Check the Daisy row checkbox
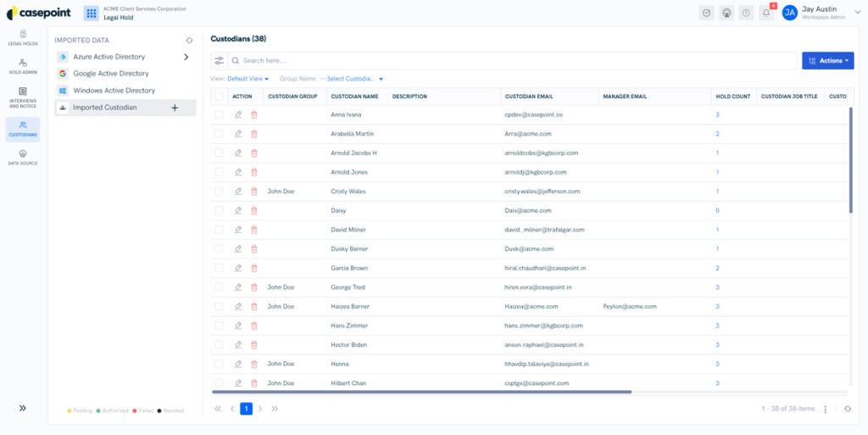The width and height of the screenshot is (868, 435). click(220, 210)
